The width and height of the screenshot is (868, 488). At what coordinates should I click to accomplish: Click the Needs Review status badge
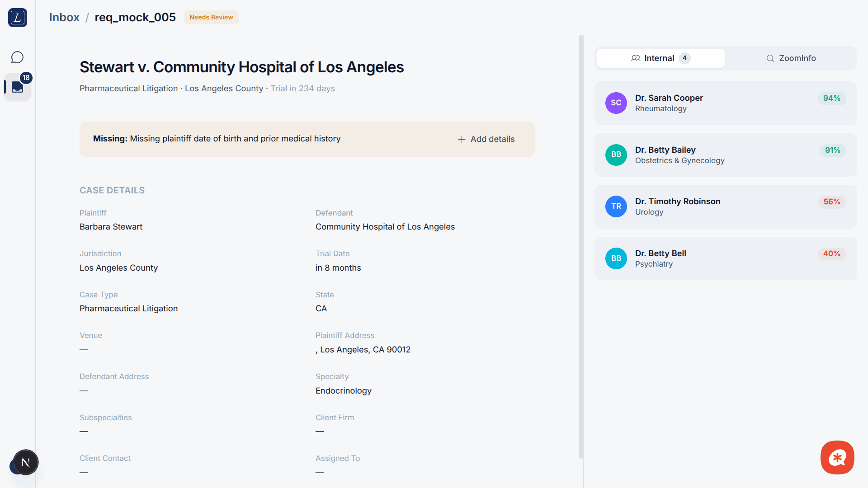coord(211,17)
